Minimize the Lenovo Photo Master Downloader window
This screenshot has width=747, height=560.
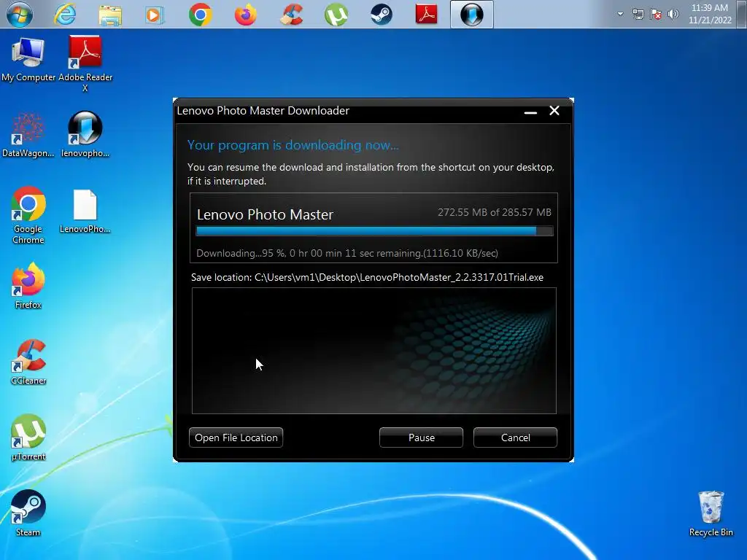[531, 112]
